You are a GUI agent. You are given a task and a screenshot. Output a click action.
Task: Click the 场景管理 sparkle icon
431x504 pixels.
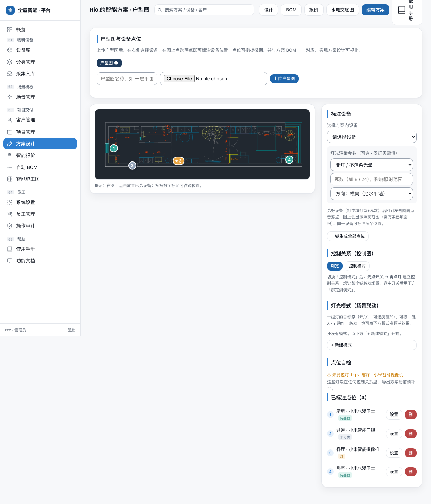(10, 97)
